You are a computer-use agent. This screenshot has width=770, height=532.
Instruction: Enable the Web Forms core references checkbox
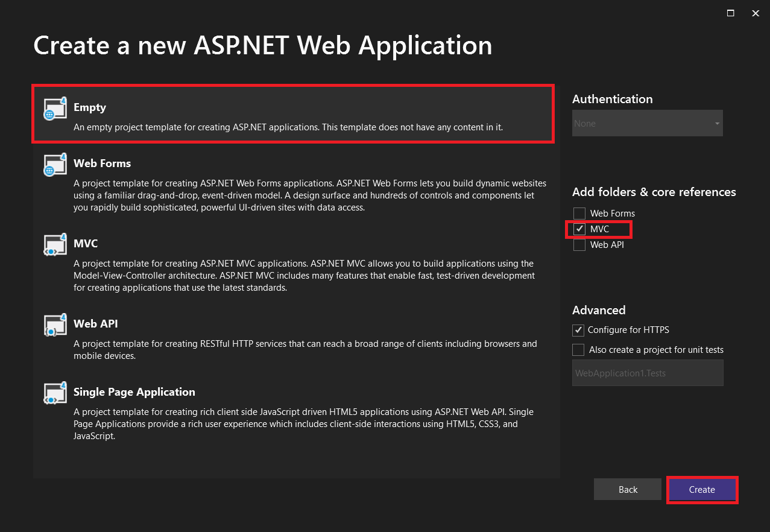point(579,214)
